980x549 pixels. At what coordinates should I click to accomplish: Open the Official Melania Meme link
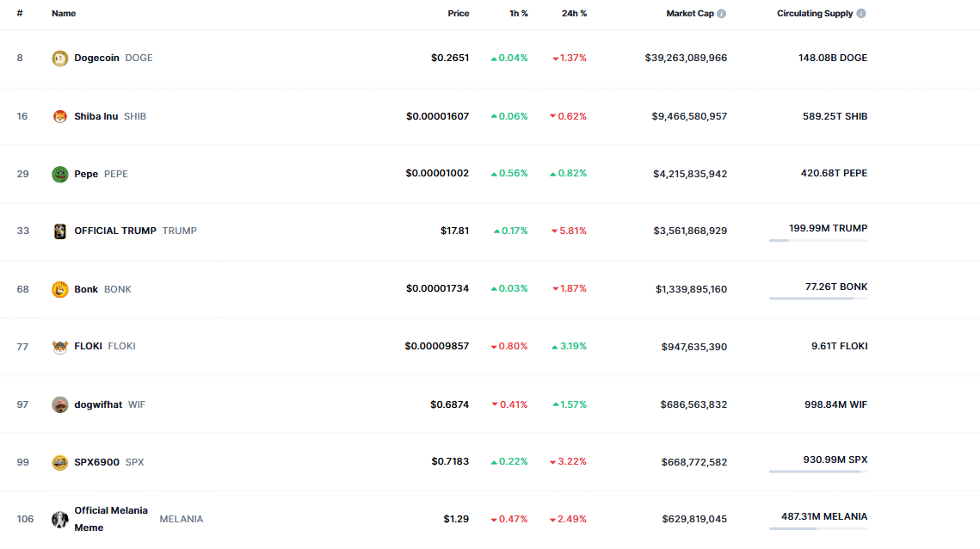[x=111, y=519]
